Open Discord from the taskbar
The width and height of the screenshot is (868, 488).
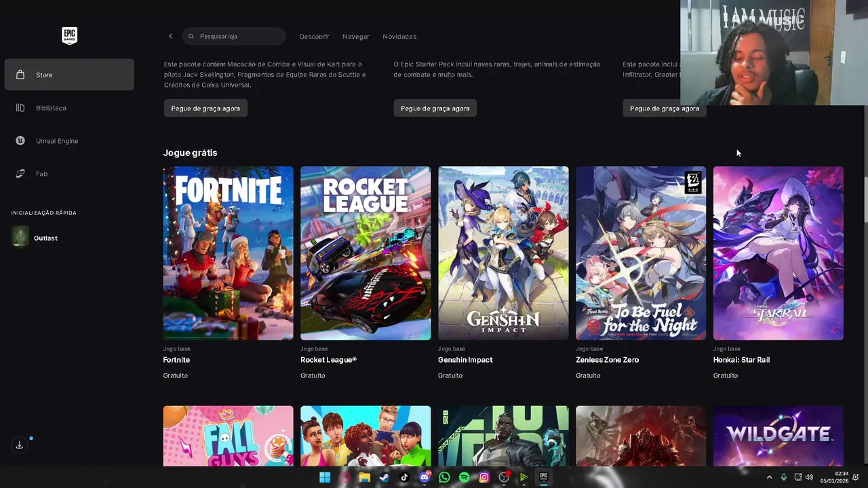(425, 477)
